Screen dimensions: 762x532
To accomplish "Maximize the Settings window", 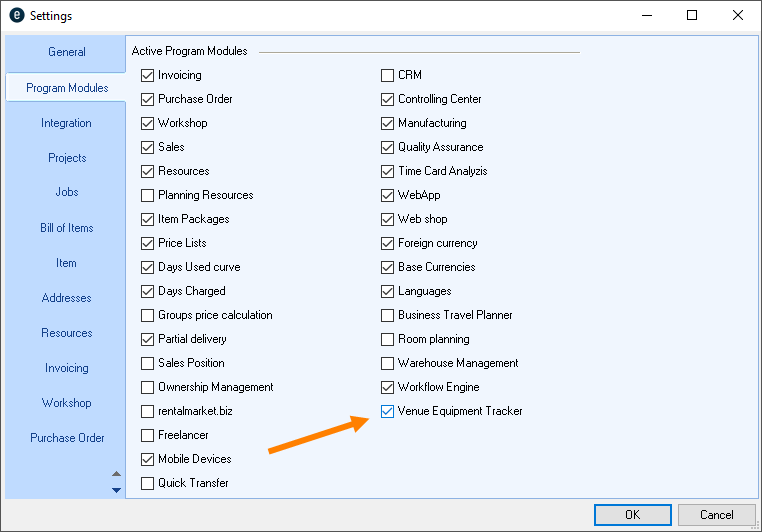I will point(692,16).
